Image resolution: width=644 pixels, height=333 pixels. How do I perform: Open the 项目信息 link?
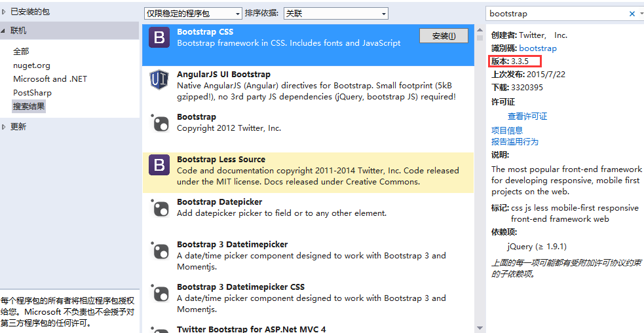pos(507,130)
